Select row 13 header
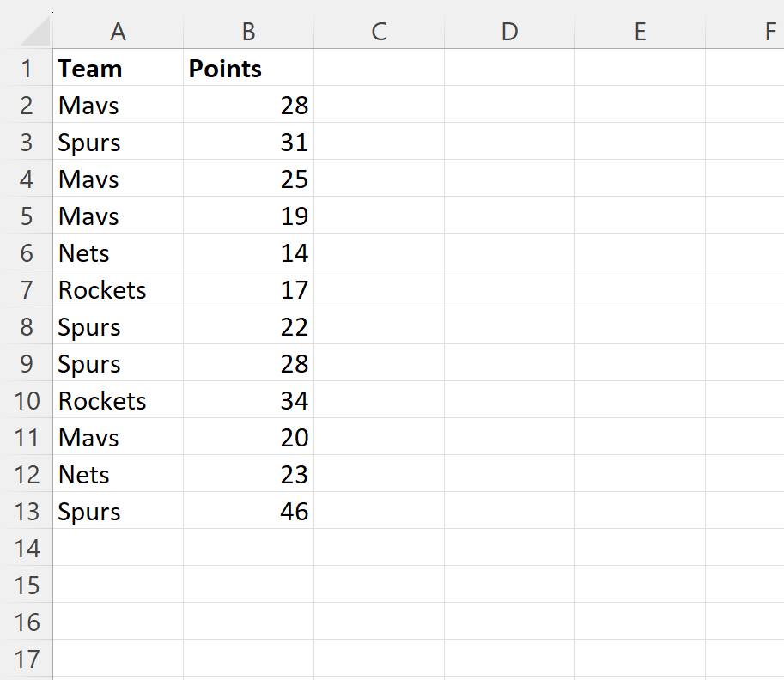Image resolution: width=784 pixels, height=680 pixels. coord(27,512)
